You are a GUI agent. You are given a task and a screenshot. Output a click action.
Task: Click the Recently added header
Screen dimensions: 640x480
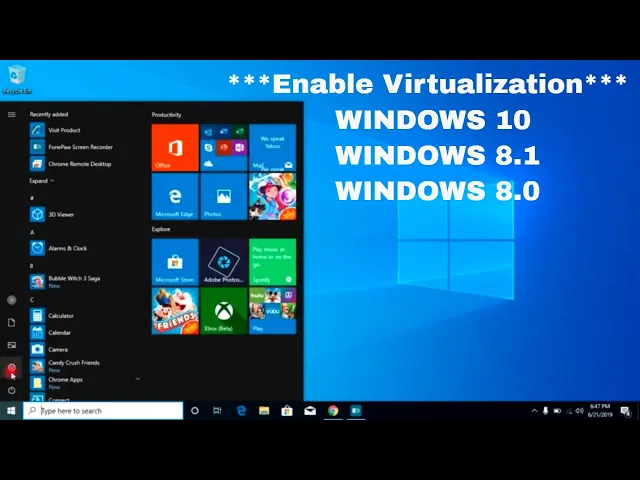(x=49, y=115)
